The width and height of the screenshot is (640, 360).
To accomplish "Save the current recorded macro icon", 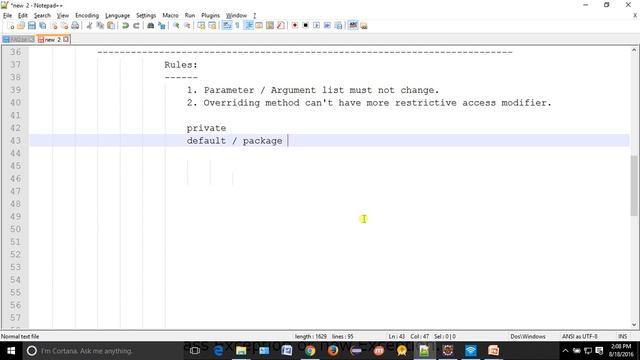I will pos(338,26).
